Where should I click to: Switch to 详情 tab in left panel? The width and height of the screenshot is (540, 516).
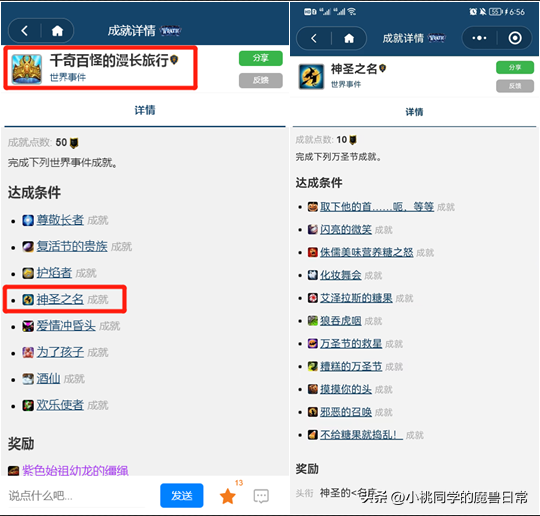coord(145,110)
